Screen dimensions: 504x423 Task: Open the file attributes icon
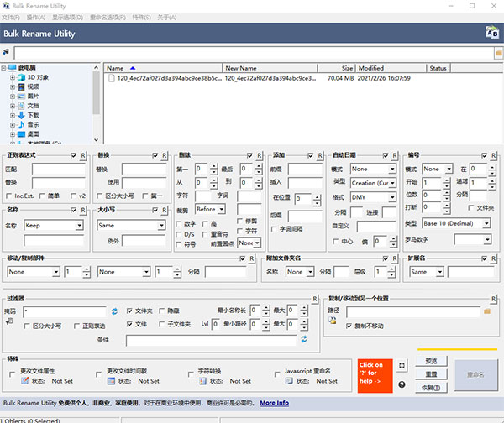click(24, 381)
